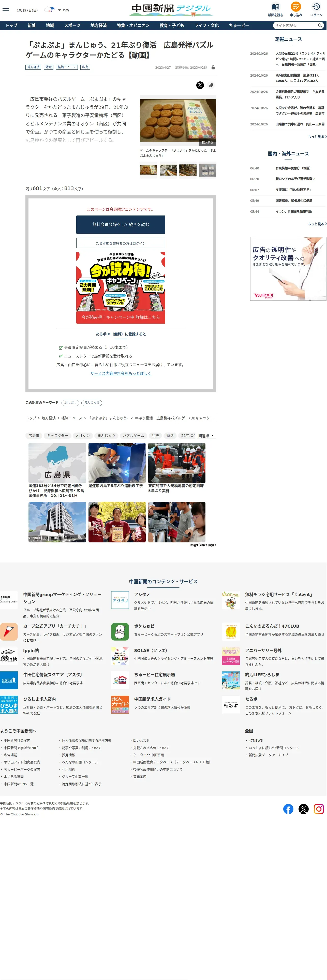Open the くるみる flyer service icon
Image resolution: width=327 pixels, height=980 pixels.
click(231, 600)
